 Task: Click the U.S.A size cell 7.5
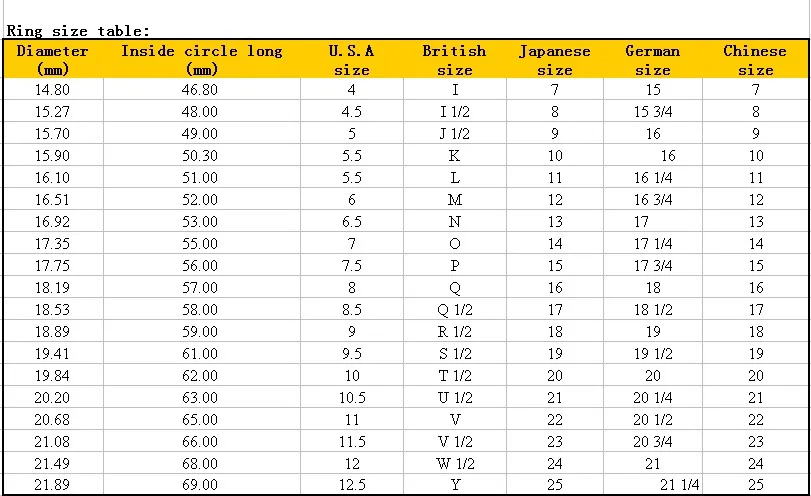click(x=352, y=265)
